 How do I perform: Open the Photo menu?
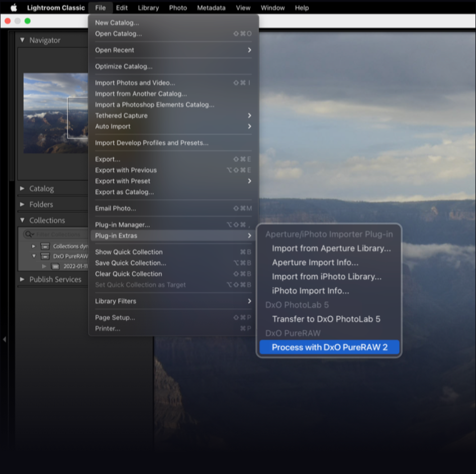tap(178, 8)
